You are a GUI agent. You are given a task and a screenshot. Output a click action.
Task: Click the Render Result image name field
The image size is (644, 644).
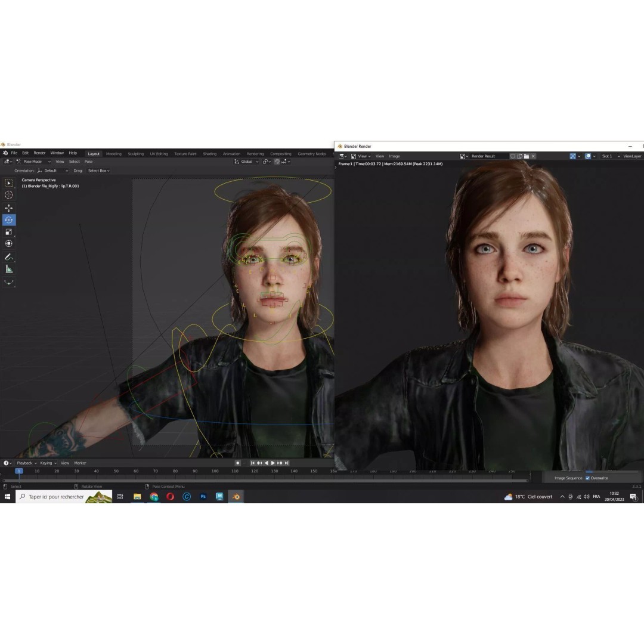coord(489,156)
